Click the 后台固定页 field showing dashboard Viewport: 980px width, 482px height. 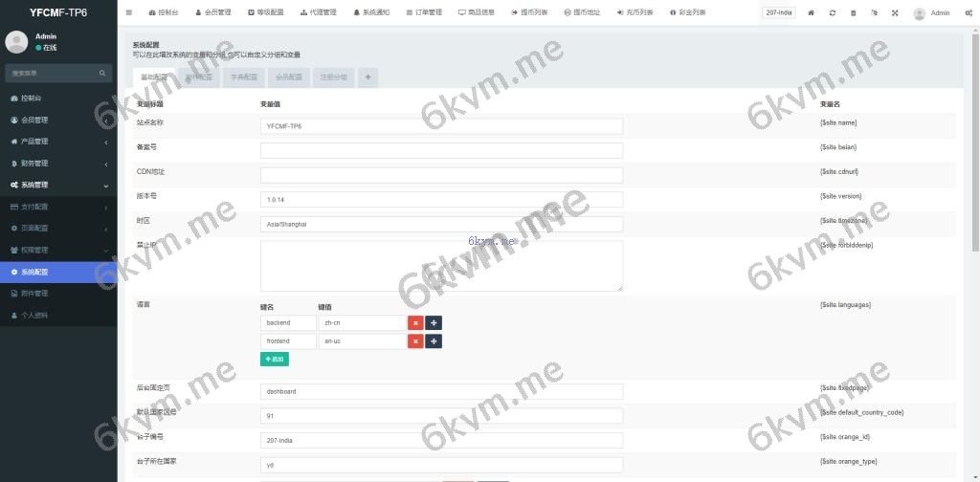(442, 391)
